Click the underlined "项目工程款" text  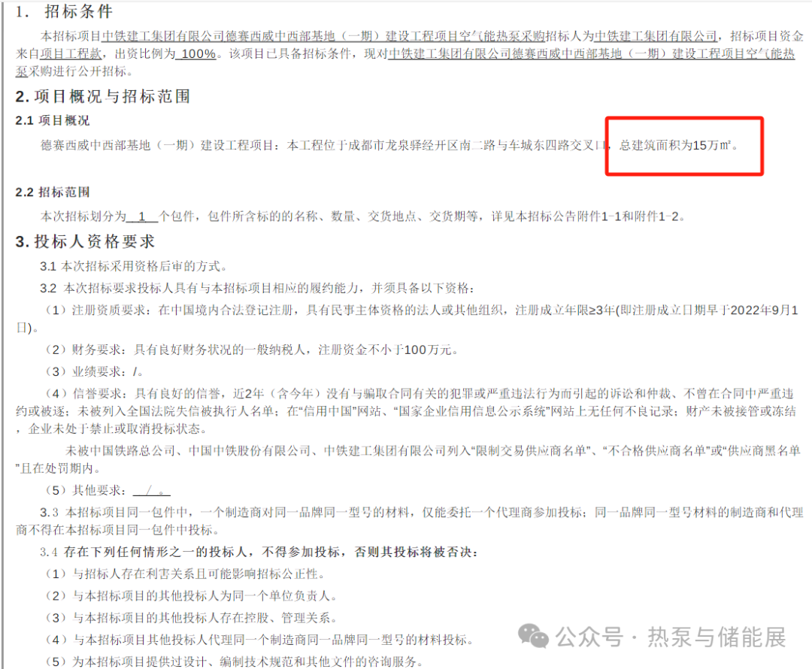pos(71,54)
